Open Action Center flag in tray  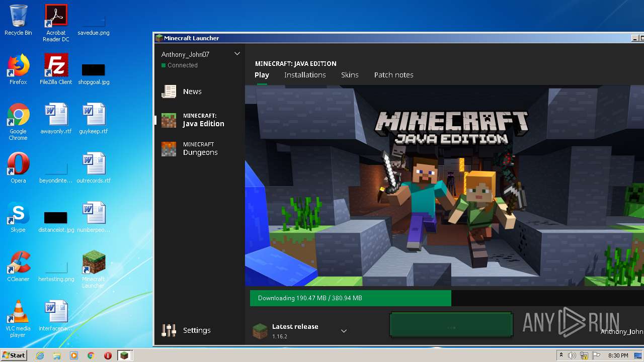click(596, 355)
